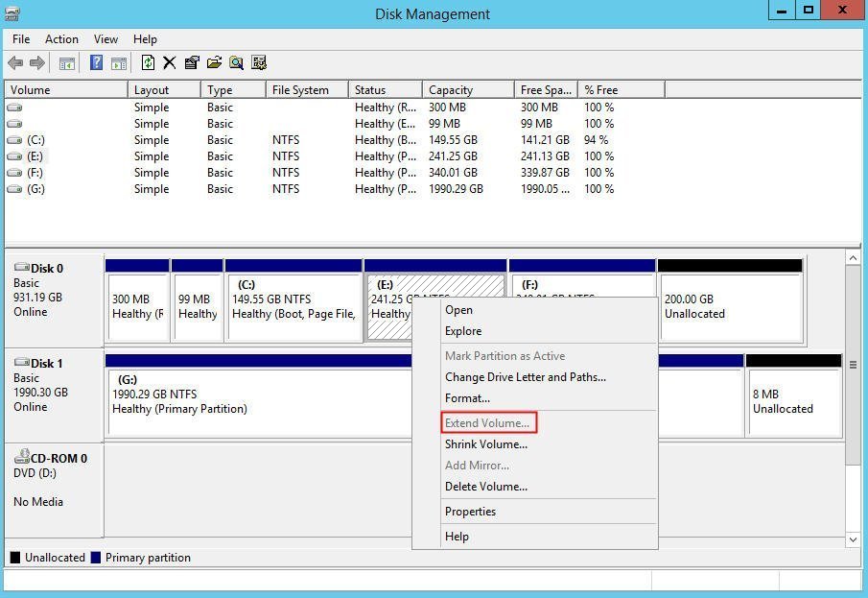Click the Properties toolbar icon
Image resolution: width=868 pixels, height=598 pixels.
click(192, 63)
